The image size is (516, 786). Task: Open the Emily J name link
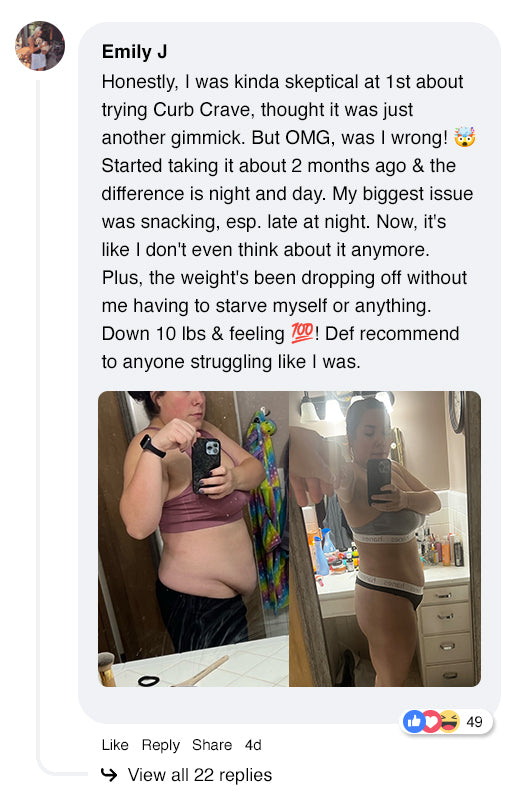(x=134, y=52)
